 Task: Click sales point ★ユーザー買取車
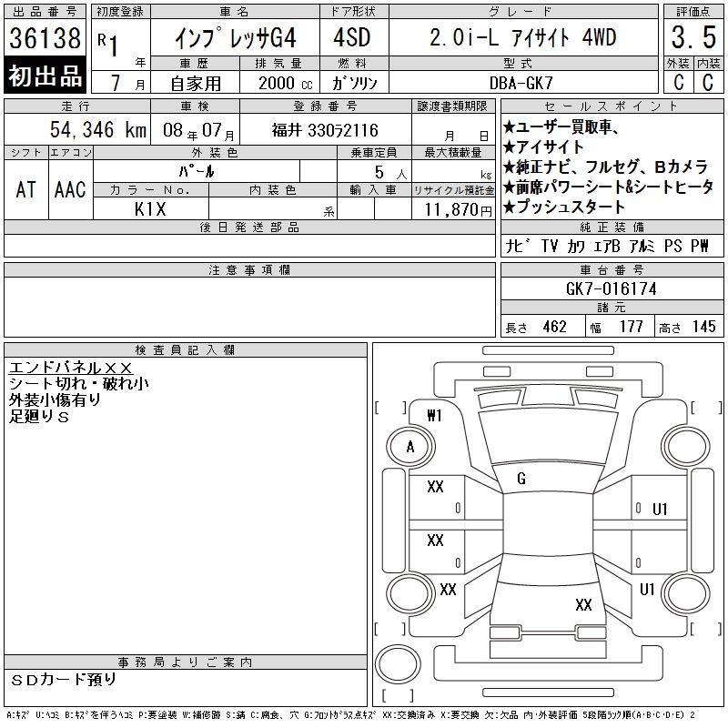pos(561,126)
